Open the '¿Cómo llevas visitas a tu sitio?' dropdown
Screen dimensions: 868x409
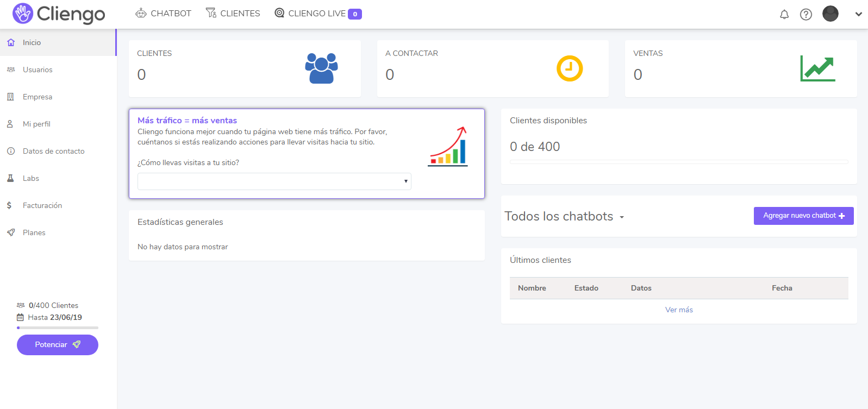(274, 181)
